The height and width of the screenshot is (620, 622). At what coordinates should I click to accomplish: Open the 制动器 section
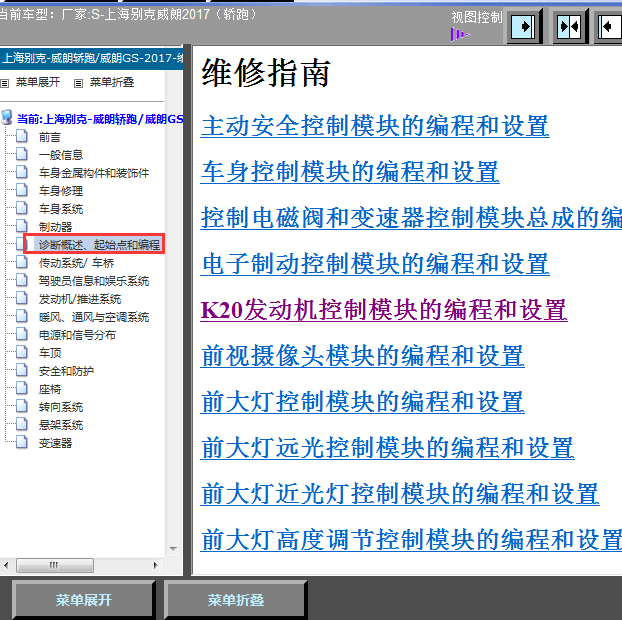click(55, 227)
